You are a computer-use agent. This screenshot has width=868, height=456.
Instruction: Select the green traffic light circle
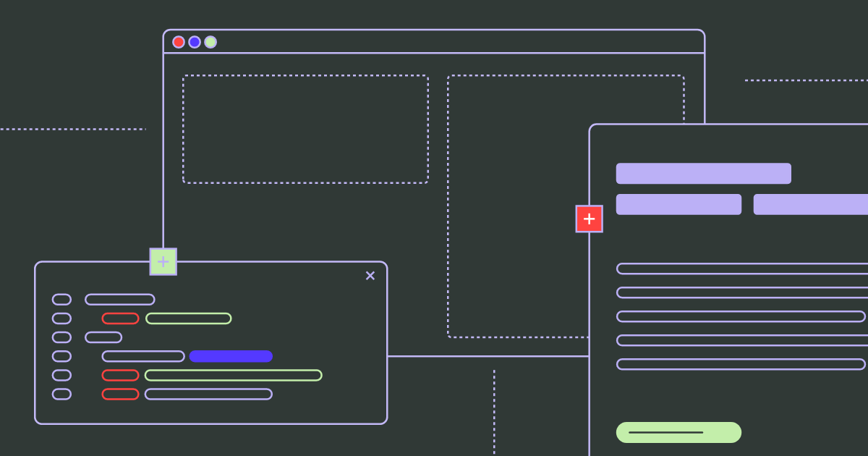[x=210, y=42]
